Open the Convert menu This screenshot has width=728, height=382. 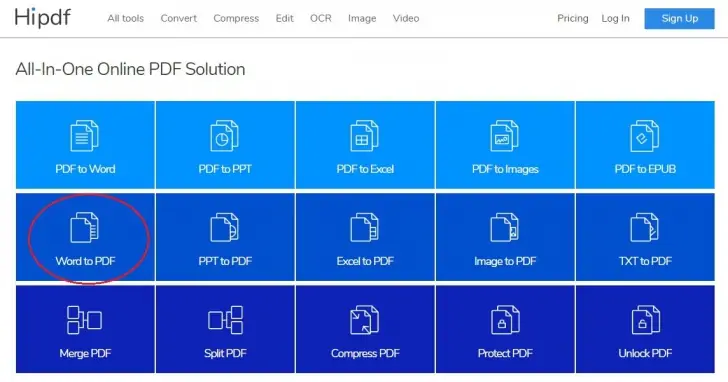179,18
